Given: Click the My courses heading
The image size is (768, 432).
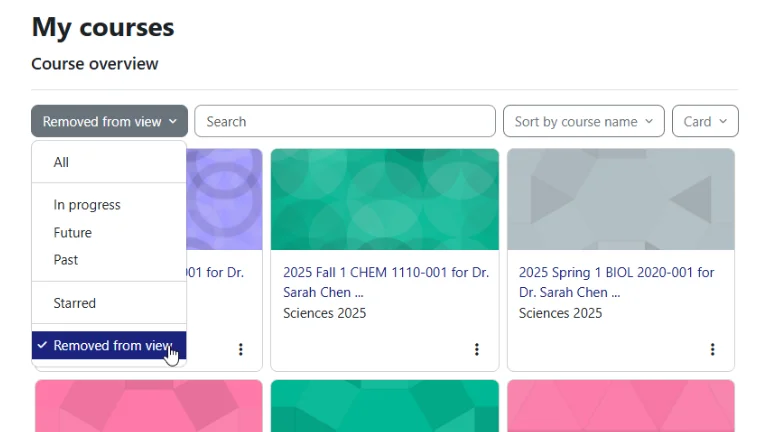Looking at the screenshot, I should 103,27.
